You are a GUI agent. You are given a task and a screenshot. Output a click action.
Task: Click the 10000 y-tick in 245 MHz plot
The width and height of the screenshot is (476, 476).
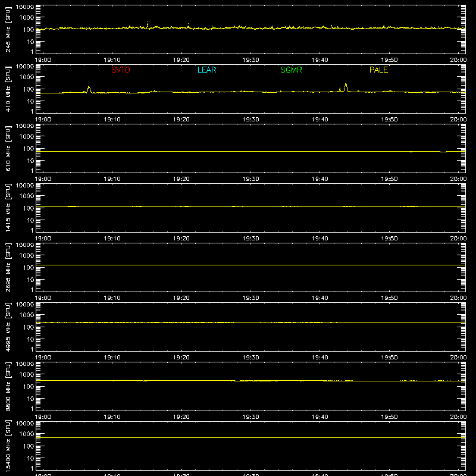(25, 7)
